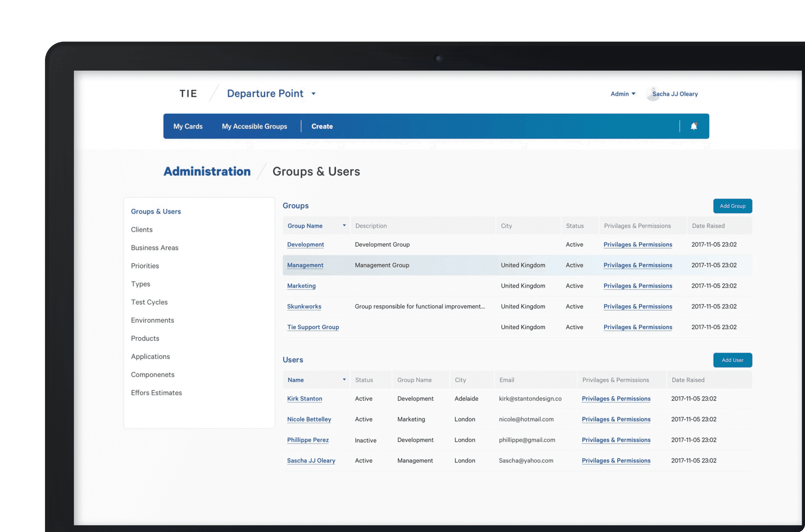Viewport: 805px width, 532px height.
Task: Open Kirk Stanton's user profile link
Action: point(304,398)
